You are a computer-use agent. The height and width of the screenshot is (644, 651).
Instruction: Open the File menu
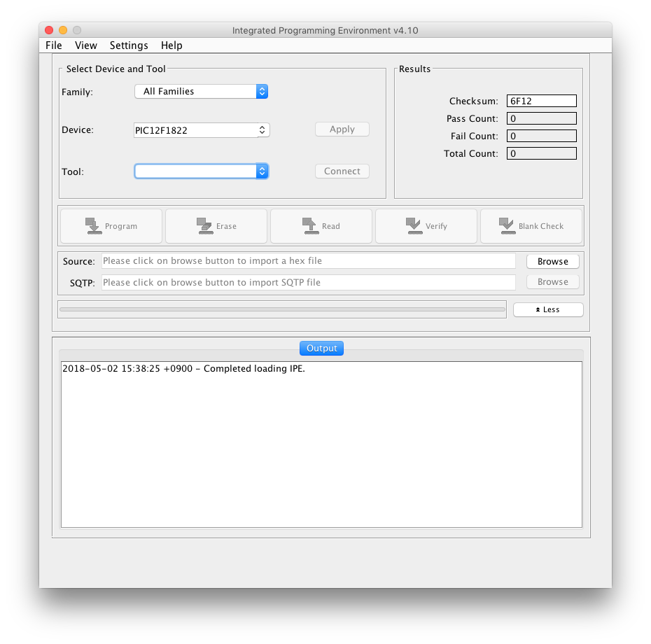coord(54,45)
